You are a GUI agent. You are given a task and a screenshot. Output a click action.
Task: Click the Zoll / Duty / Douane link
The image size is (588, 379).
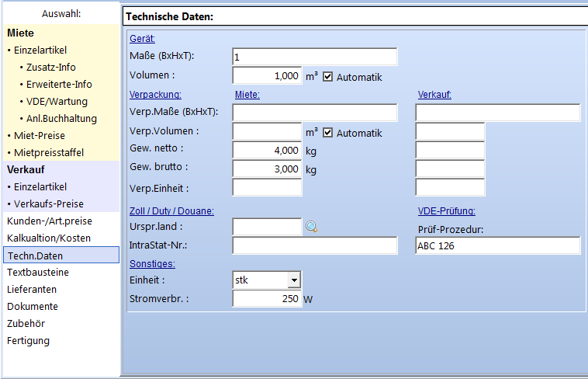pyautogui.click(x=171, y=210)
